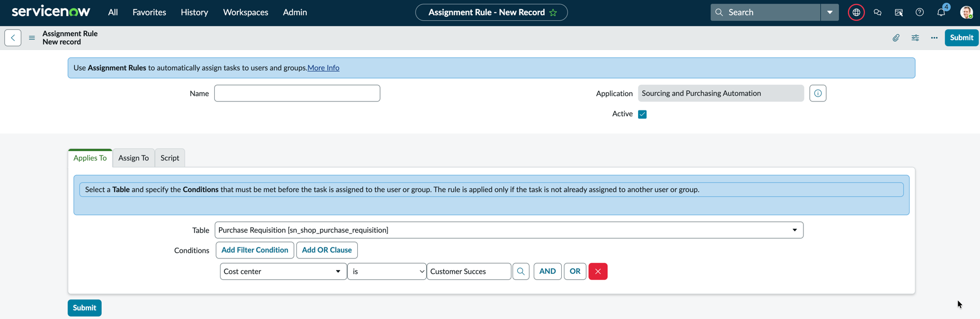Image resolution: width=980 pixels, height=319 pixels.
Task: Click the Customer Succes value field
Action: click(x=469, y=271)
